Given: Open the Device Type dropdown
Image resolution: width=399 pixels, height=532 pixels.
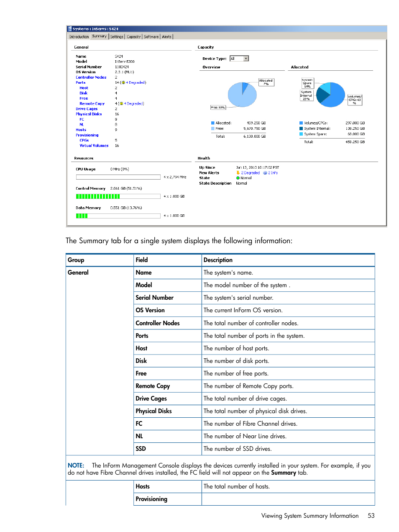Looking at the screenshot, I should (246, 59).
